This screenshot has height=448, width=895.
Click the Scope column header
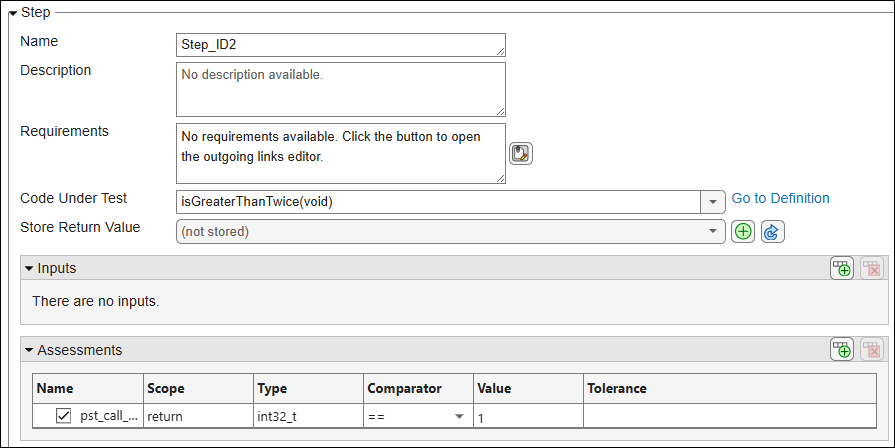pyautogui.click(x=197, y=388)
